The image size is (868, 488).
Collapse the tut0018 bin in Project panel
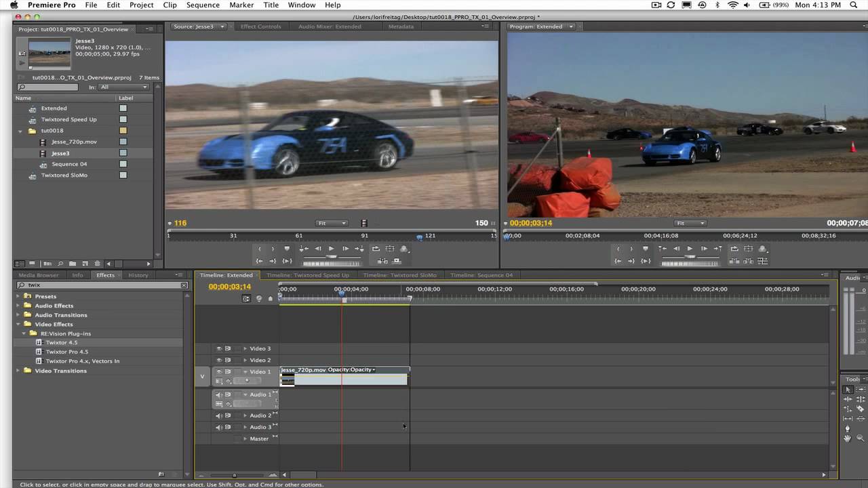click(x=21, y=131)
